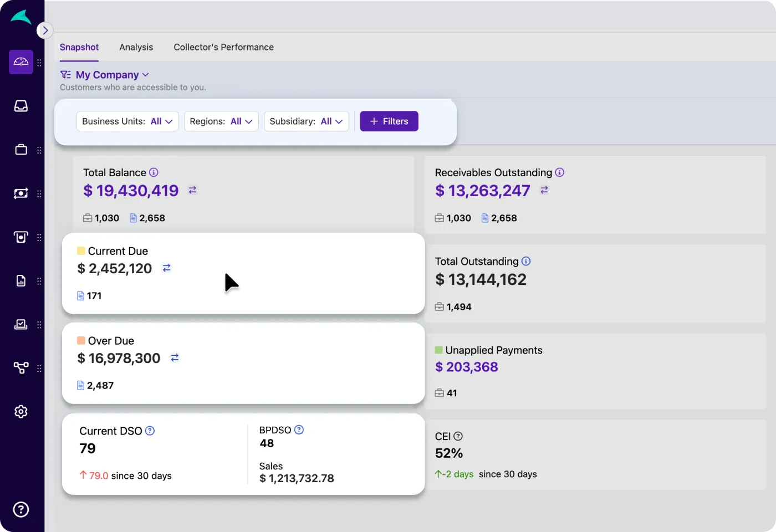The width and height of the screenshot is (776, 532).
Task: Click the orange Over Due color swatch
Action: click(81, 340)
